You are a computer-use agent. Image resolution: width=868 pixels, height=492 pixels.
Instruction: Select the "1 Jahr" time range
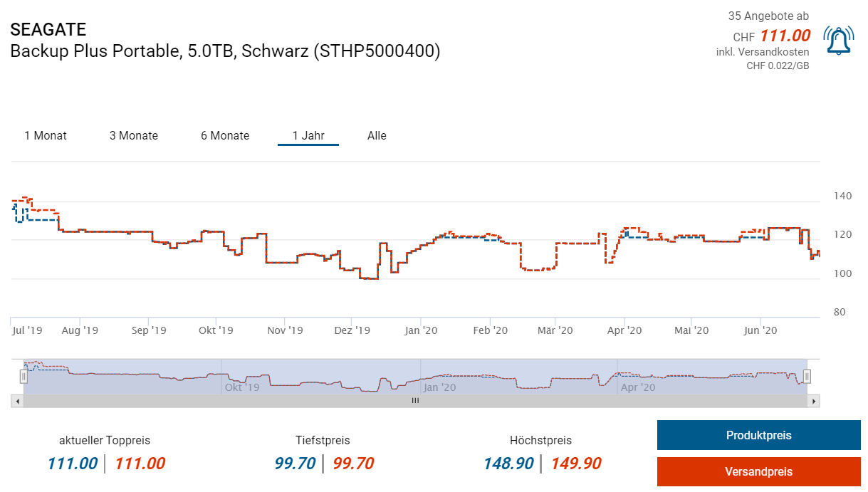308,135
